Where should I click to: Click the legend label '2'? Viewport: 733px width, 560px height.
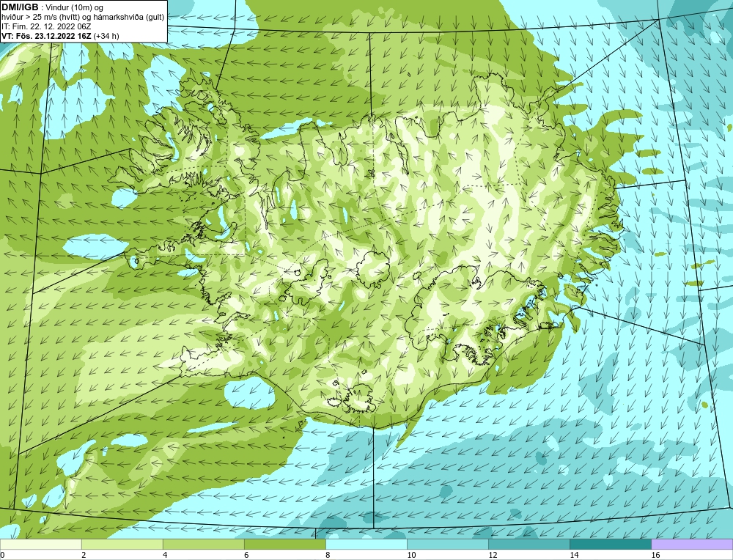84,555
